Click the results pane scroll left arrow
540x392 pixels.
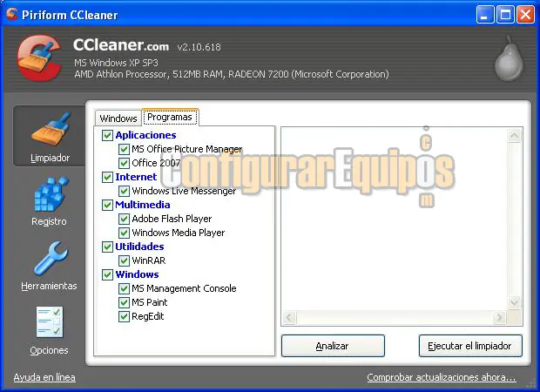(x=289, y=317)
